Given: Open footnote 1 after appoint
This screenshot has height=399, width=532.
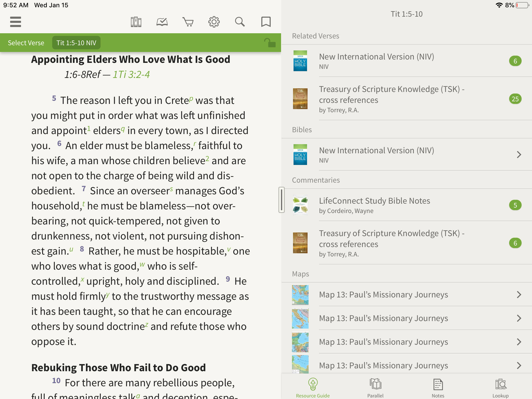Looking at the screenshot, I should click(x=89, y=128).
